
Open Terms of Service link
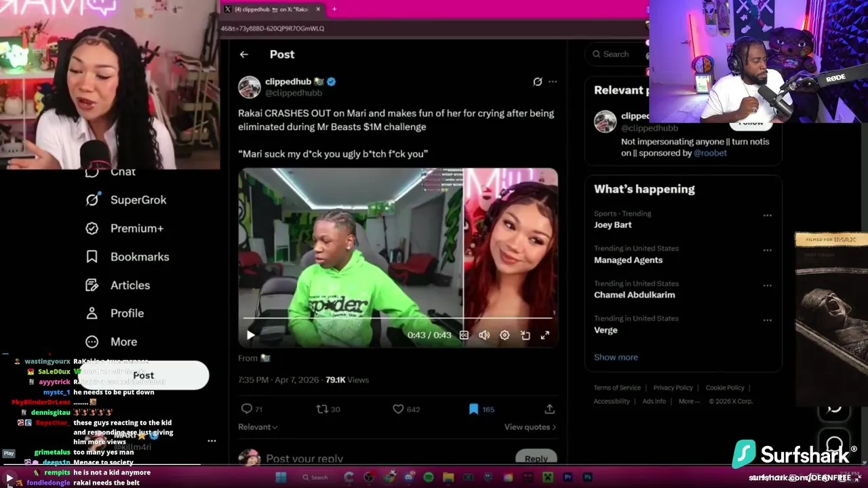click(617, 388)
